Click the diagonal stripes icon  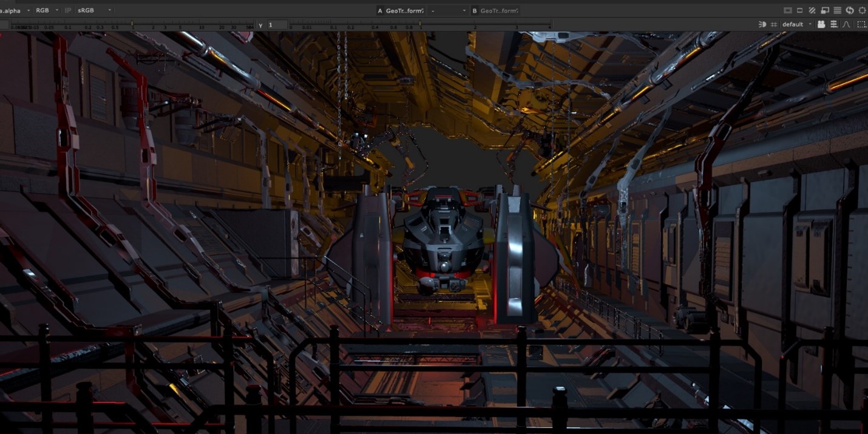tap(812, 10)
